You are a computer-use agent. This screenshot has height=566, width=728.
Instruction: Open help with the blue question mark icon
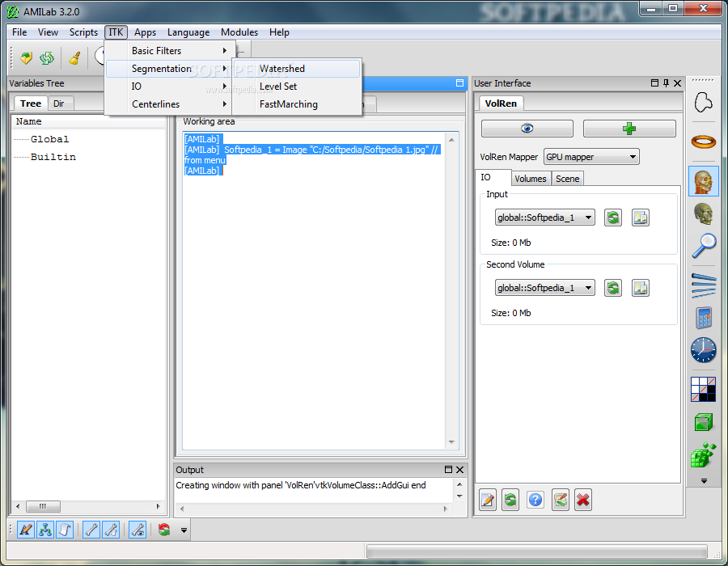click(x=535, y=500)
